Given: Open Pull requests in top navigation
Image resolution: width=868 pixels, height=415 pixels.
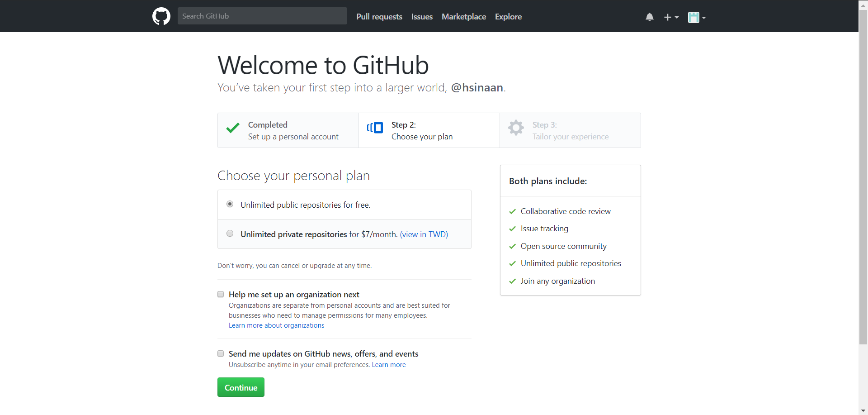Looking at the screenshot, I should (379, 17).
